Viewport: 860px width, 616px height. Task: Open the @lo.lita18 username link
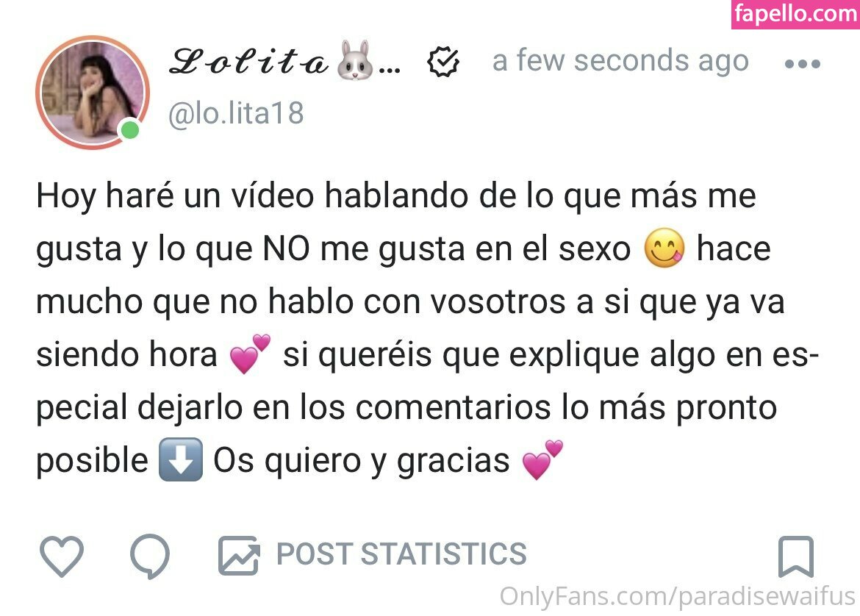coord(236,113)
